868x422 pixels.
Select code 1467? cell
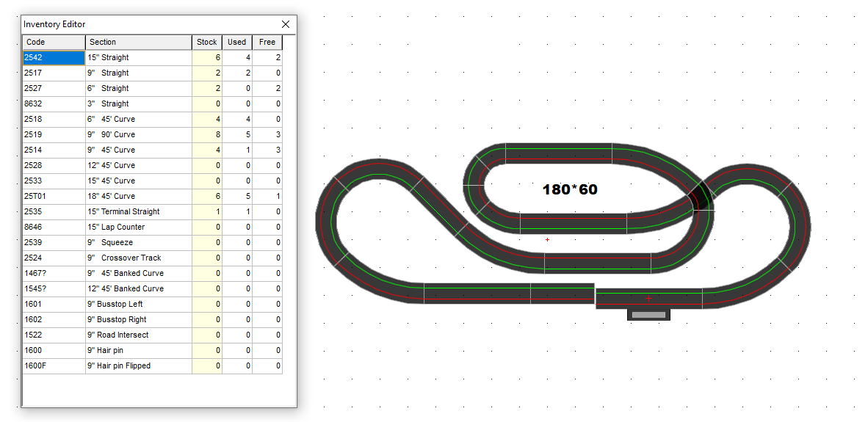[x=54, y=273]
